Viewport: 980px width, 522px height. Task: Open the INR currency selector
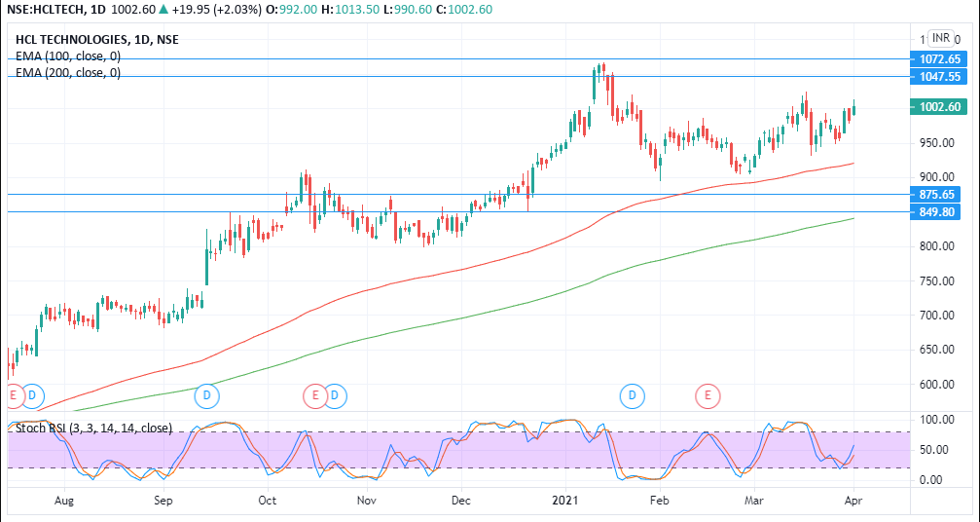pos(940,38)
